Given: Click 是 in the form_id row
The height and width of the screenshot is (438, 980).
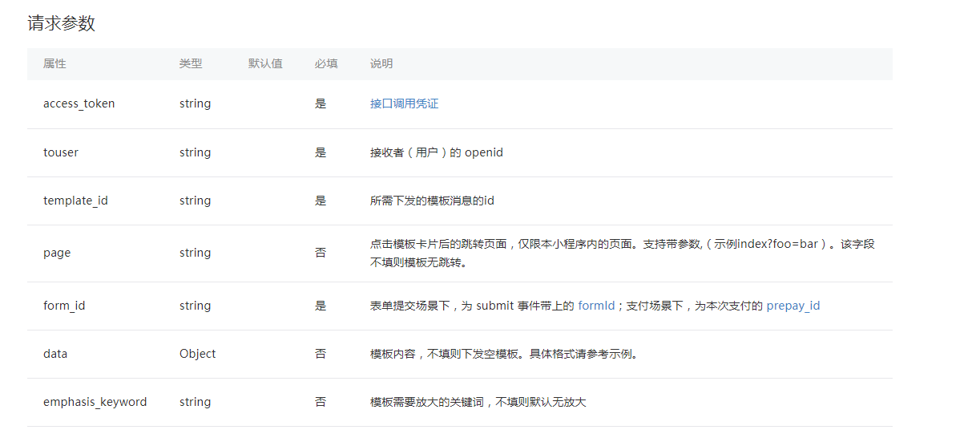Looking at the screenshot, I should click(x=321, y=306).
